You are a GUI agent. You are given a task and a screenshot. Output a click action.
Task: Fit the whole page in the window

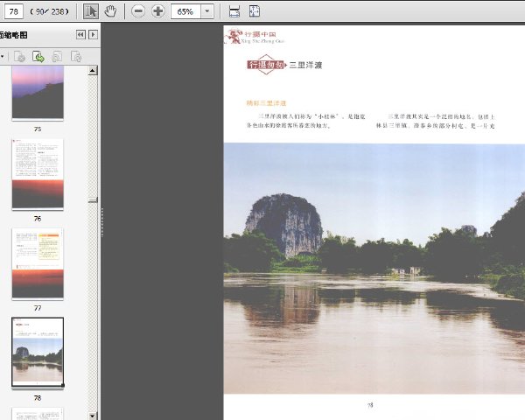point(255,11)
